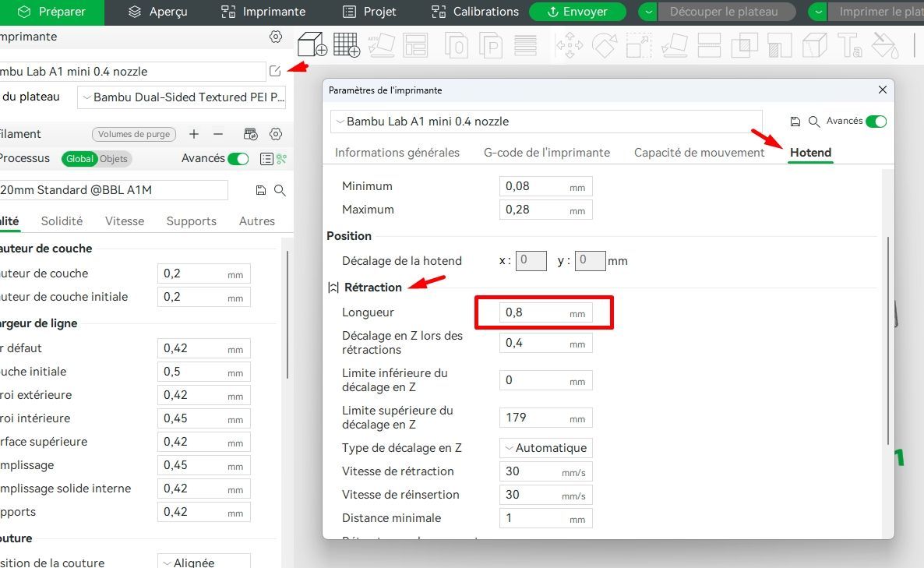This screenshot has height=568, width=924.
Task: Select Global process mode
Action: [79, 159]
